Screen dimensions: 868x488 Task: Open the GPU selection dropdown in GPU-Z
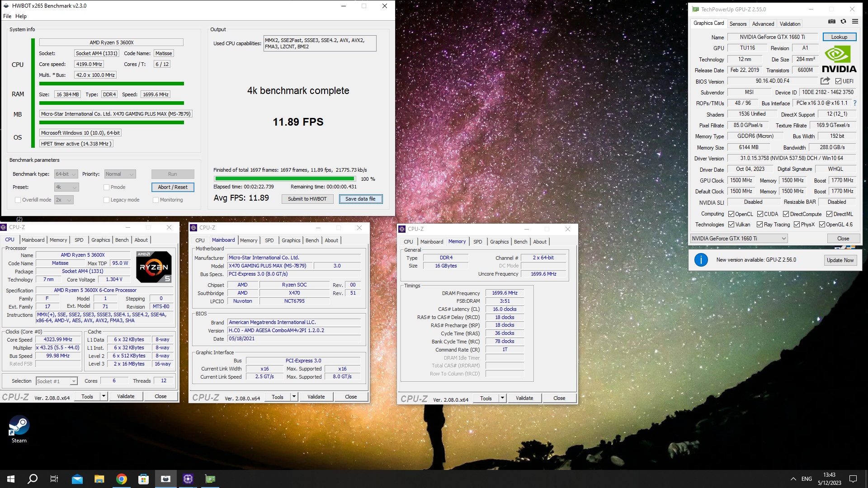(x=739, y=239)
